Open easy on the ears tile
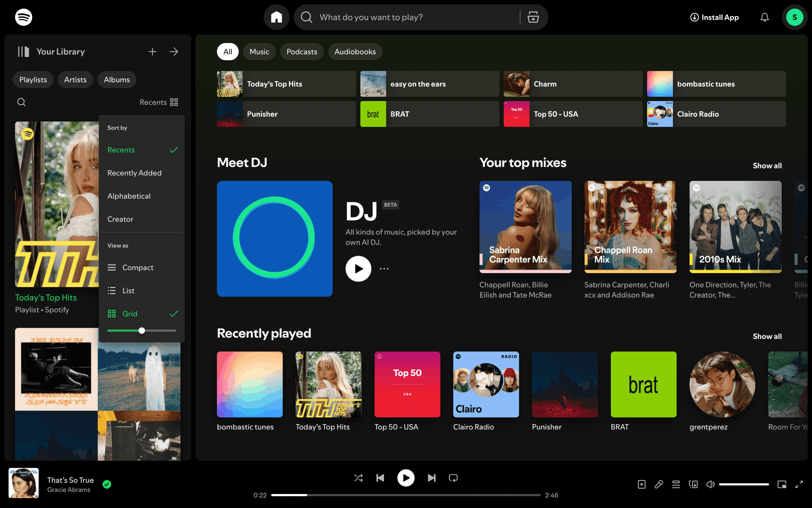812x508 pixels. tap(430, 84)
